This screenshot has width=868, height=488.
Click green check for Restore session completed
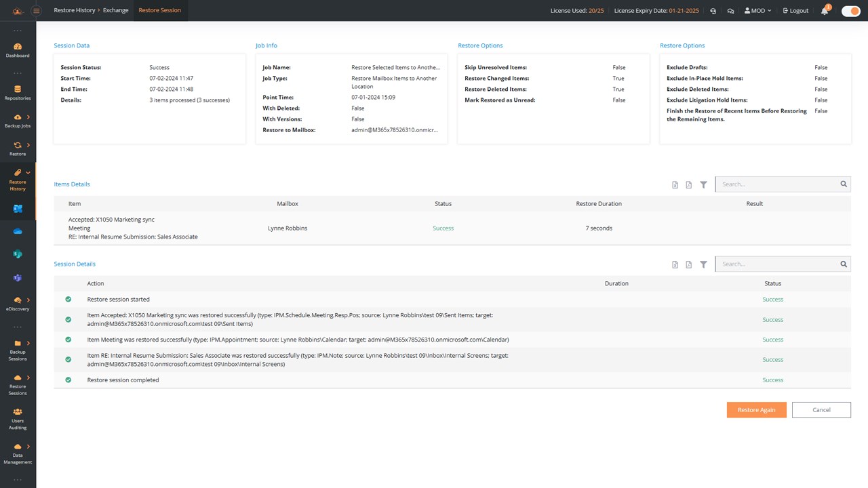point(68,380)
